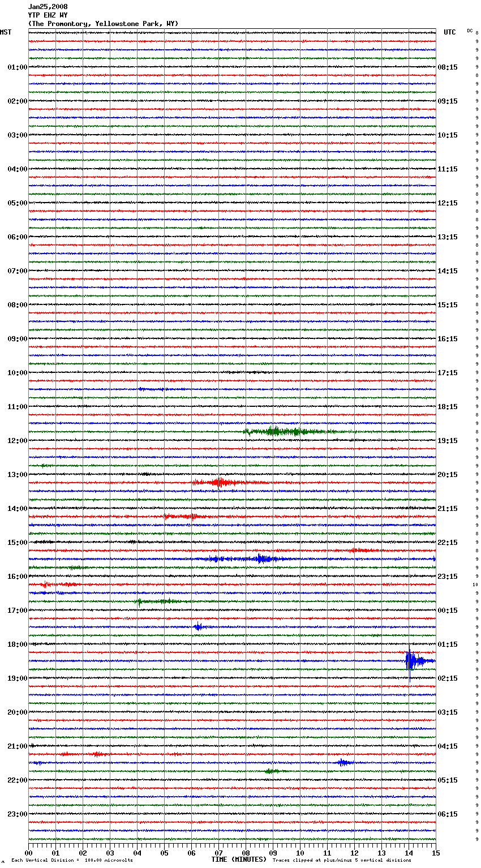Click the 08:15 UTC time label
The height and width of the screenshot is (868, 481).
[x=448, y=67]
